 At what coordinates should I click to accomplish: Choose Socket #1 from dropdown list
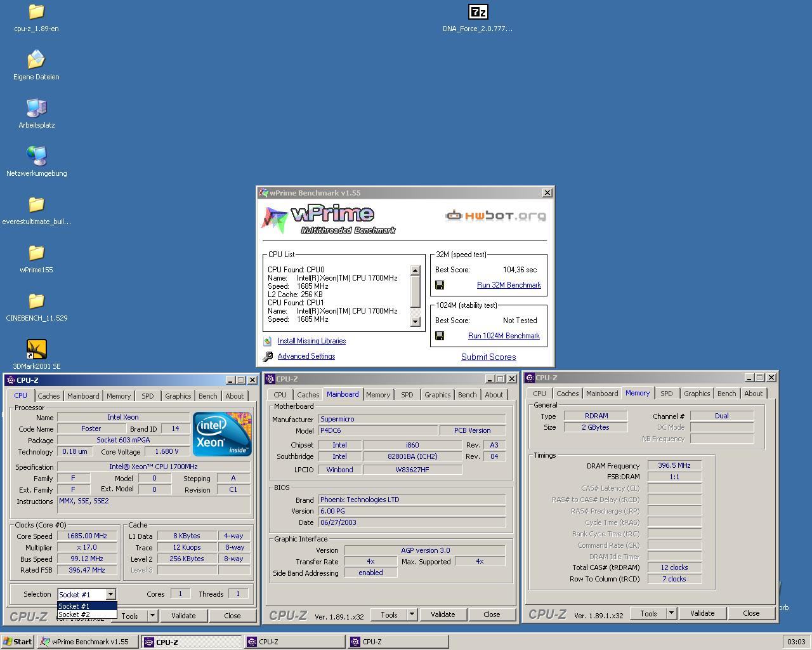[x=87, y=606]
